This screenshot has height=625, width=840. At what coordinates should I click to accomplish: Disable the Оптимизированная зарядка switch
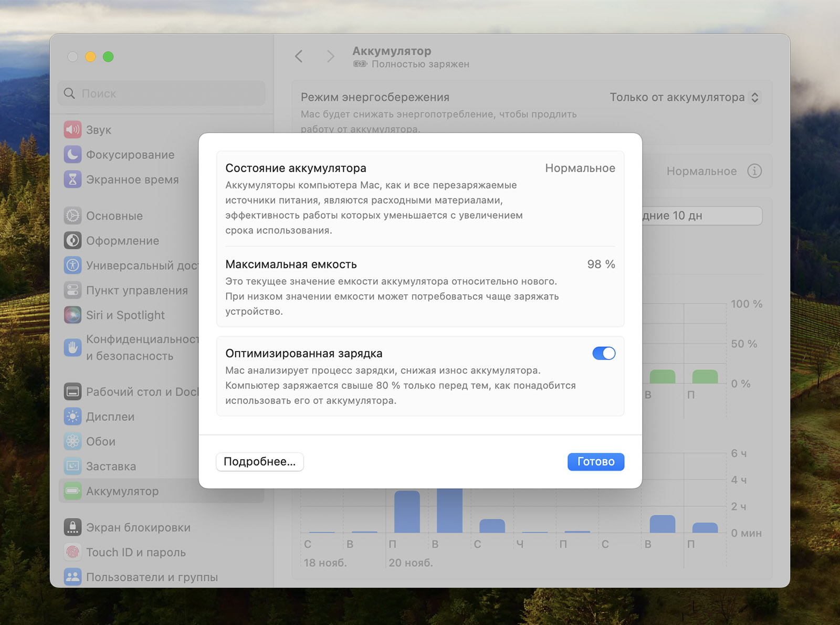tap(603, 354)
